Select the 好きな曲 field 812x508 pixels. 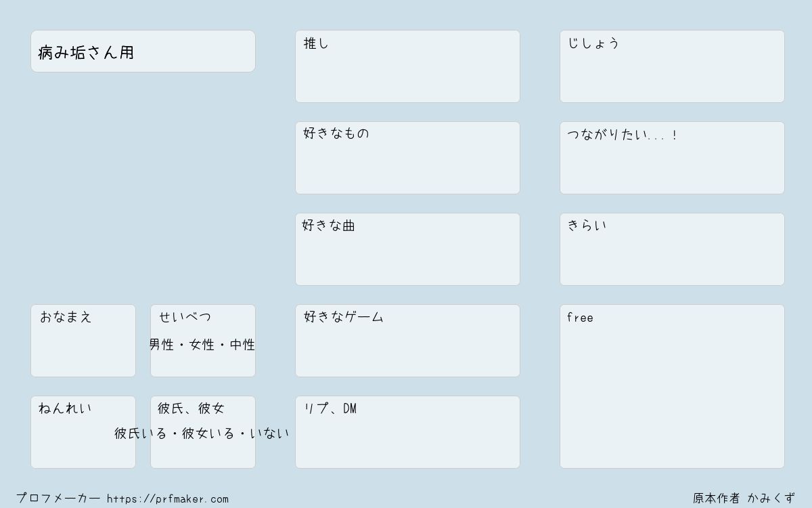coord(407,249)
